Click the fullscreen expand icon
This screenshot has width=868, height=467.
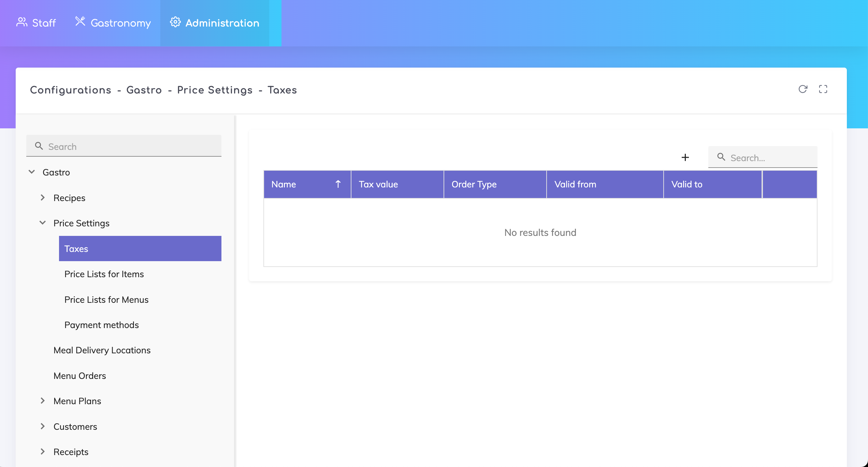823,89
